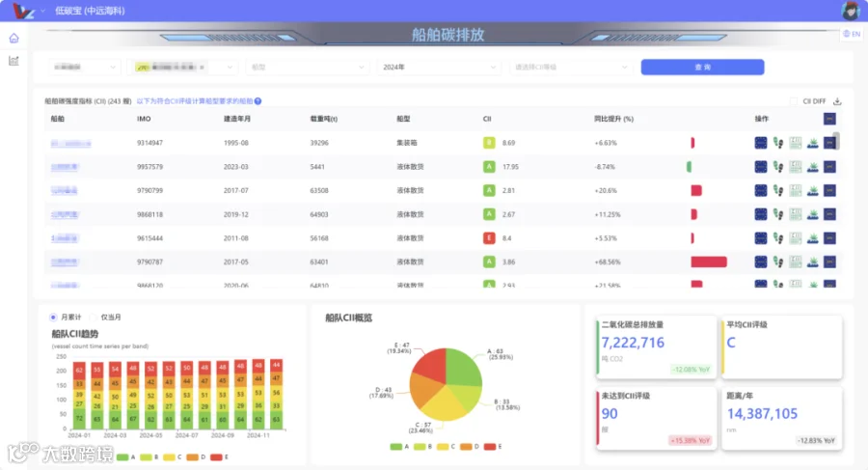Click green plant icon for IMO 9868118
Screen dimensions: 868x470
point(813,214)
